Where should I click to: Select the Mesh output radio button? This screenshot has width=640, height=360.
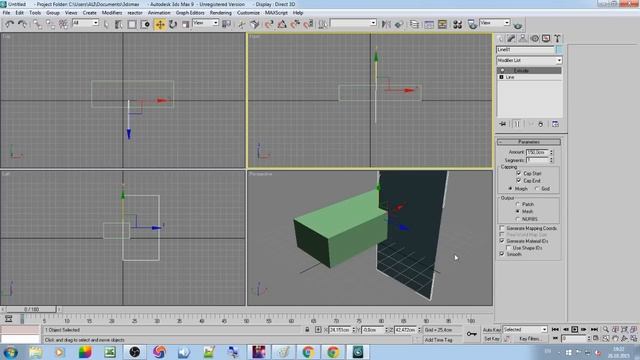518,211
